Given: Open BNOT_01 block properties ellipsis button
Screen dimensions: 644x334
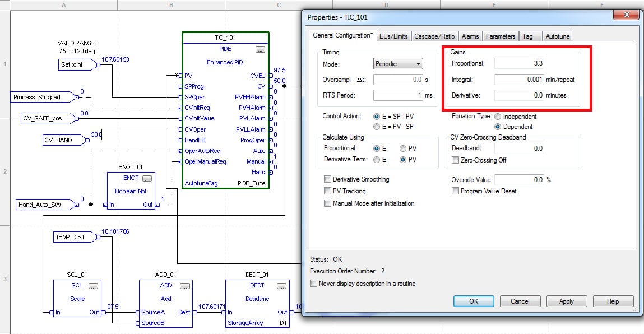Looking at the screenshot, I should tap(147, 178).
